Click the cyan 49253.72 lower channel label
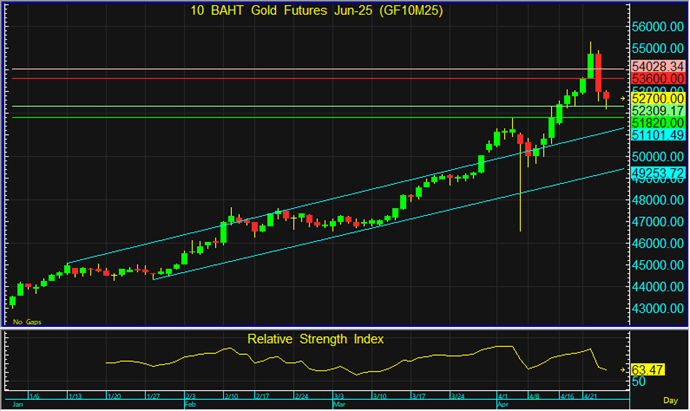Image resolution: width=690 pixels, height=411 pixels. click(657, 172)
